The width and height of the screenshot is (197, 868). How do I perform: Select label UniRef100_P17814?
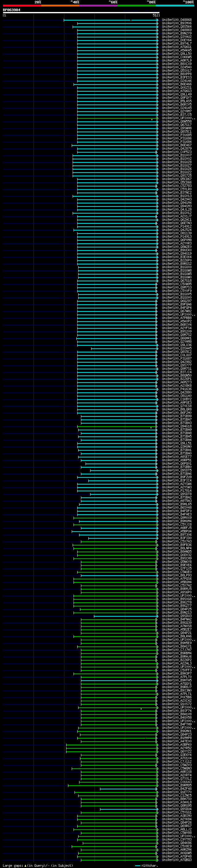[x=176, y=491]
